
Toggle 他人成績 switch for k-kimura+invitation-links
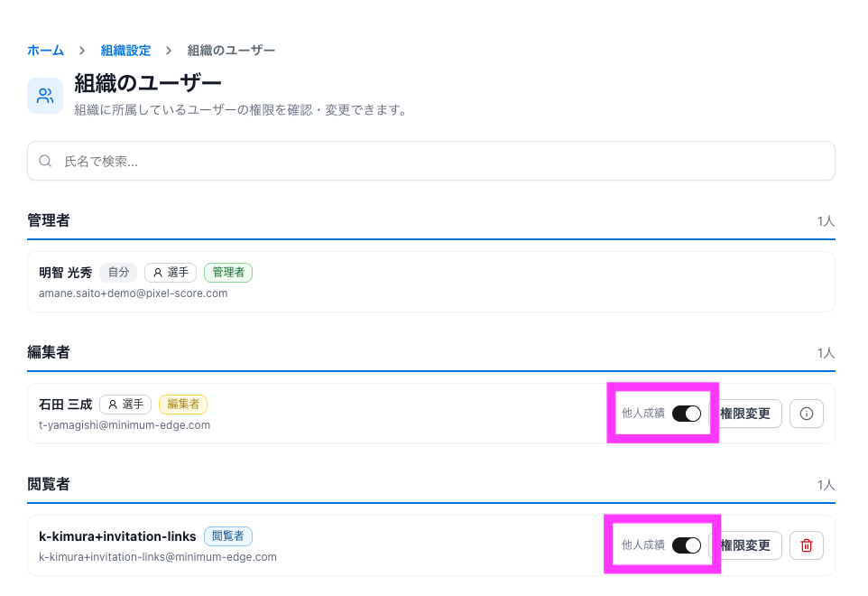[x=687, y=545]
